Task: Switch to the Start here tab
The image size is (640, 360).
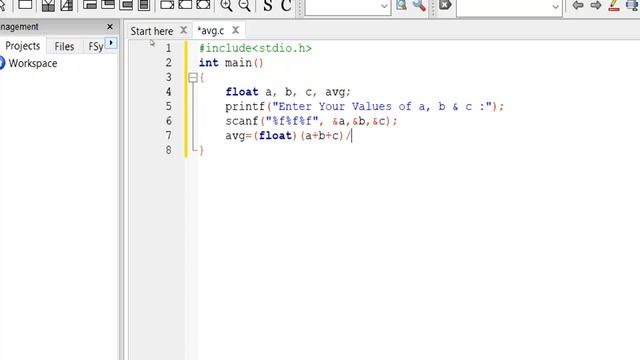Action: tap(152, 31)
